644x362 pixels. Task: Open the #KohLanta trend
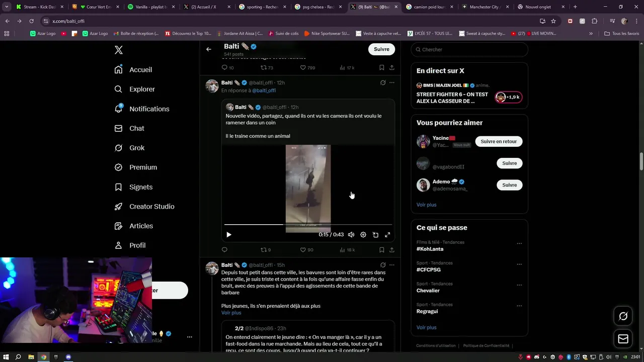click(x=430, y=249)
